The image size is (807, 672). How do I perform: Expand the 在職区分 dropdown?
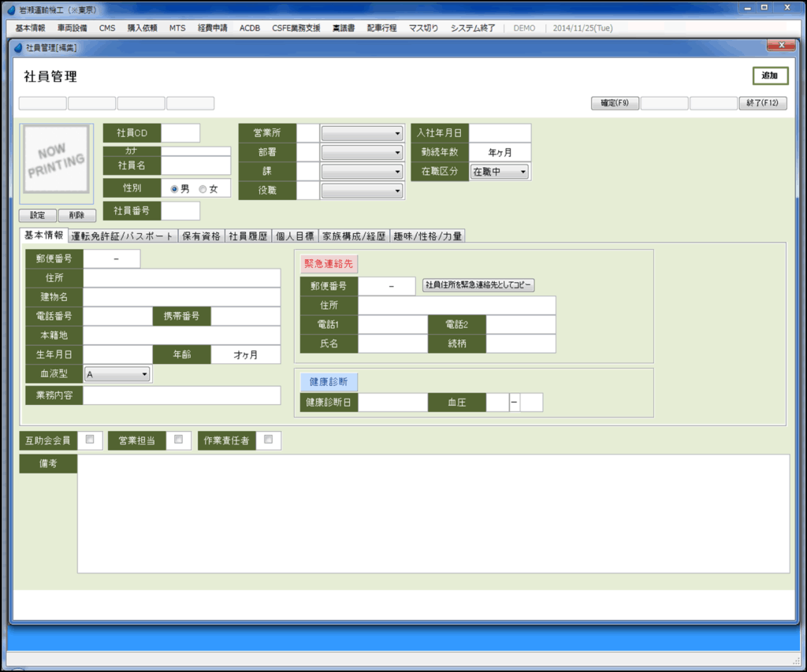[x=499, y=171]
